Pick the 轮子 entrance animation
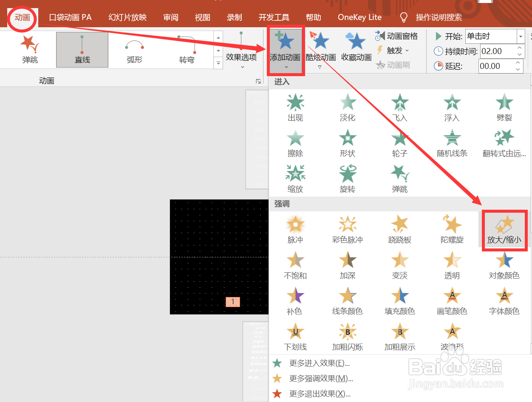 400,143
